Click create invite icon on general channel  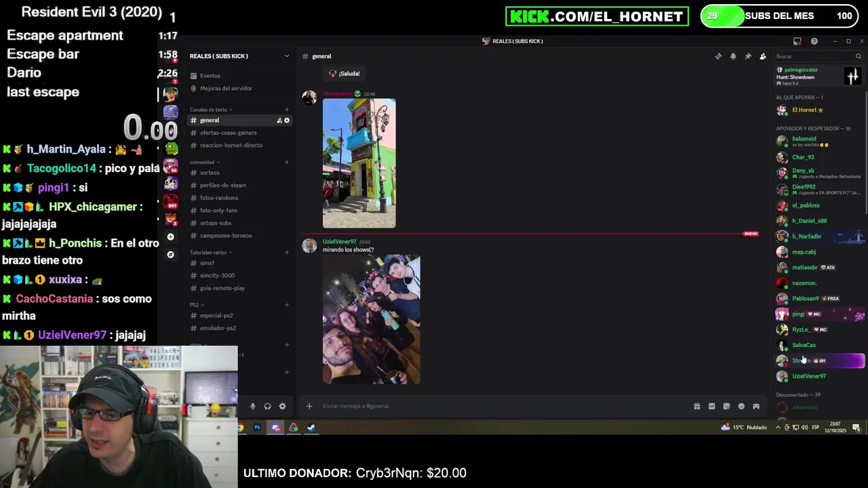[279, 121]
